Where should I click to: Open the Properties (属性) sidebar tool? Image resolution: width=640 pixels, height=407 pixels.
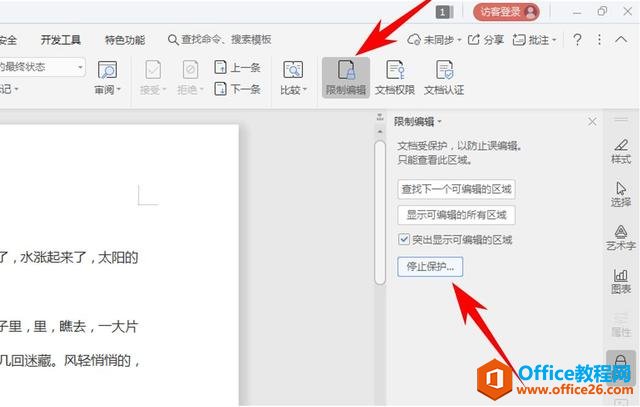pyautogui.click(x=621, y=325)
